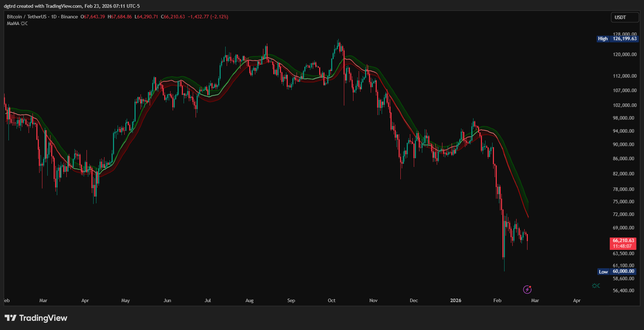The width and height of the screenshot is (644, 330).
Task: Click the 94,000.00 price axis label
Action: (x=624, y=131)
